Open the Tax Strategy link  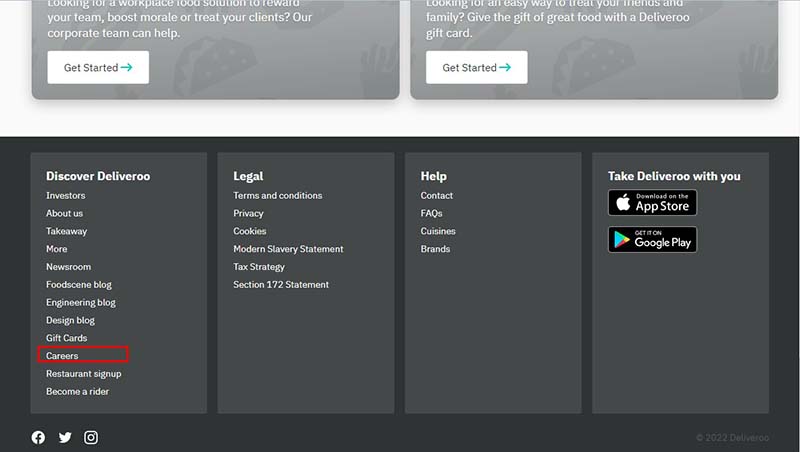259,267
